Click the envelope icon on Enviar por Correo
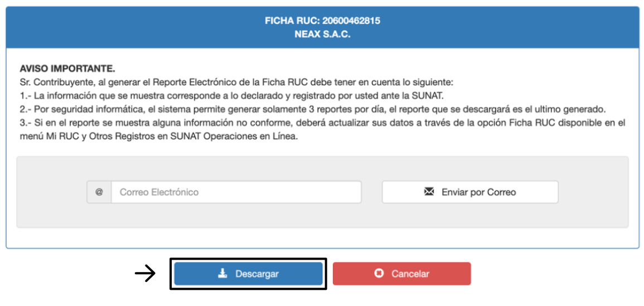The image size is (644, 306). coord(429,192)
